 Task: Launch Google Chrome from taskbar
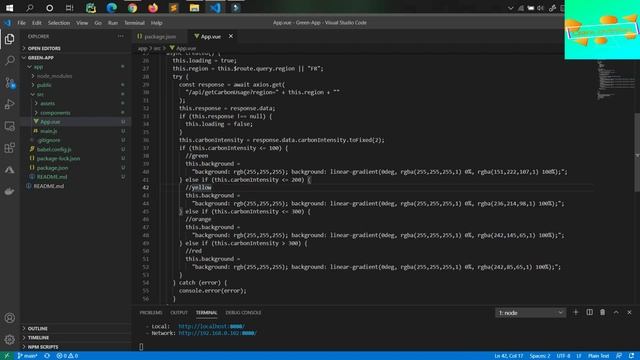tap(132, 8)
